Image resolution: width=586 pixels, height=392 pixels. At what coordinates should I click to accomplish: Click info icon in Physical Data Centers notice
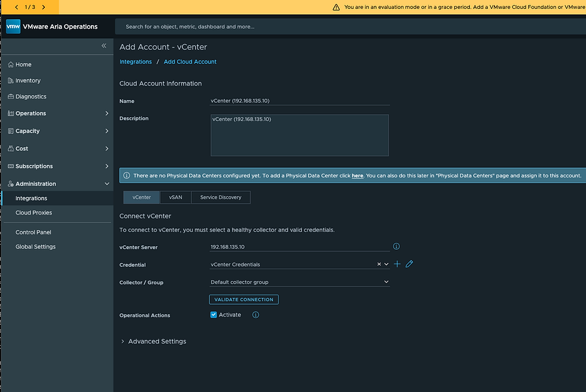click(x=127, y=176)
